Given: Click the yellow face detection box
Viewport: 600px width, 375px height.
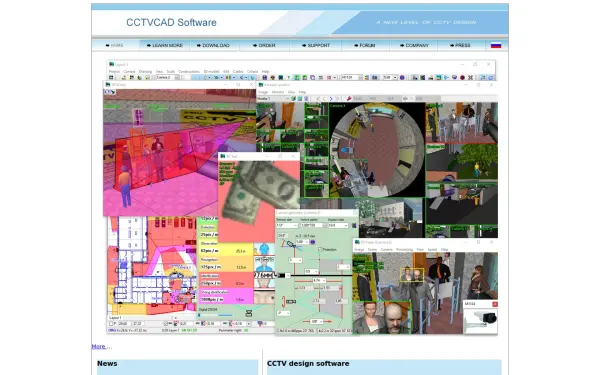Looking at the screenshot, I should pos(412,274).
